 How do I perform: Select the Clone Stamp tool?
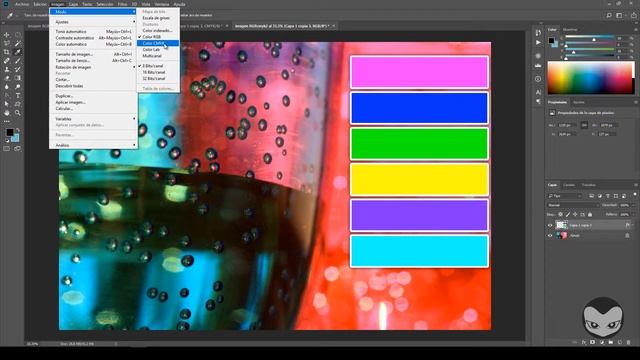tap(7, 69)
